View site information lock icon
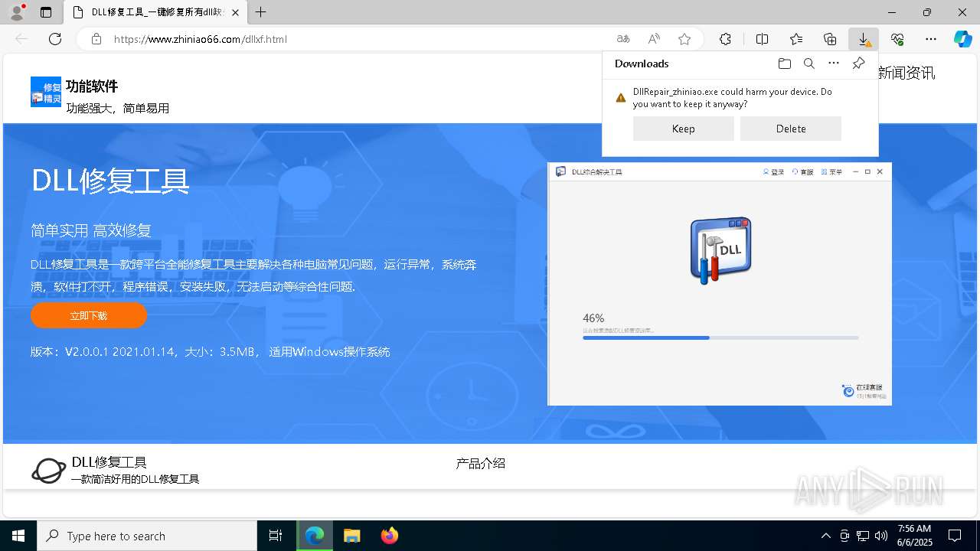This screenshot has width=980, height=551. tap(96, 39)
